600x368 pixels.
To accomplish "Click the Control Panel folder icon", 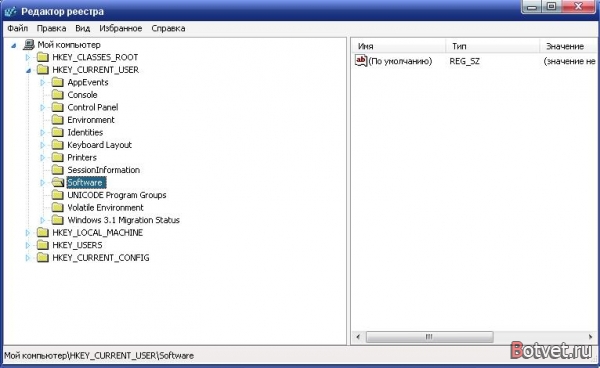I will click(57, 107).
